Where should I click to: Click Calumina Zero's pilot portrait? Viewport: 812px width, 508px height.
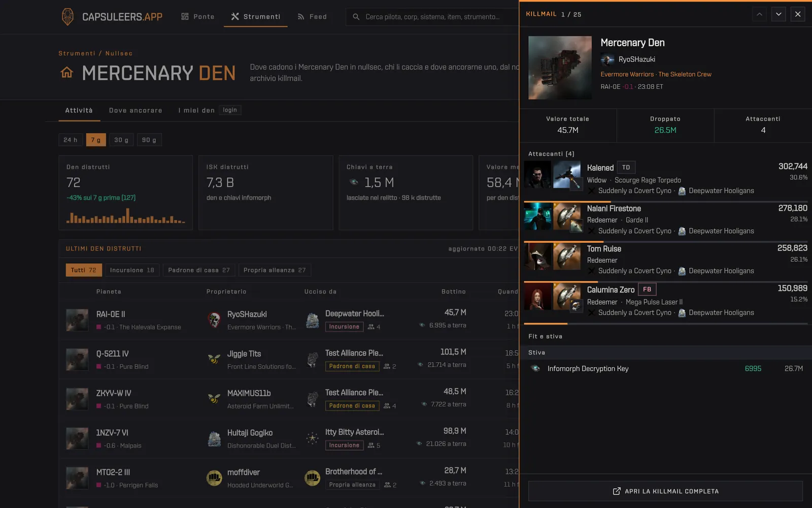pos(537,297)
